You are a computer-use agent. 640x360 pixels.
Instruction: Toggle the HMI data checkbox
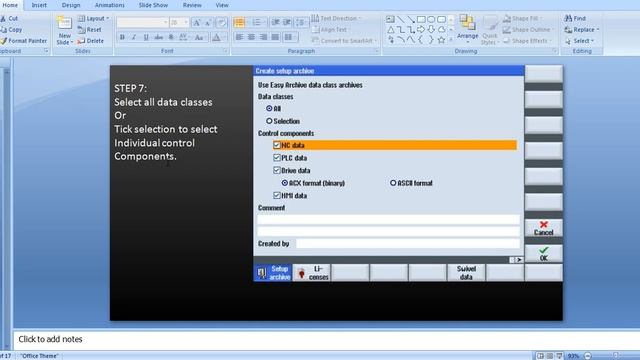point(277,196)
